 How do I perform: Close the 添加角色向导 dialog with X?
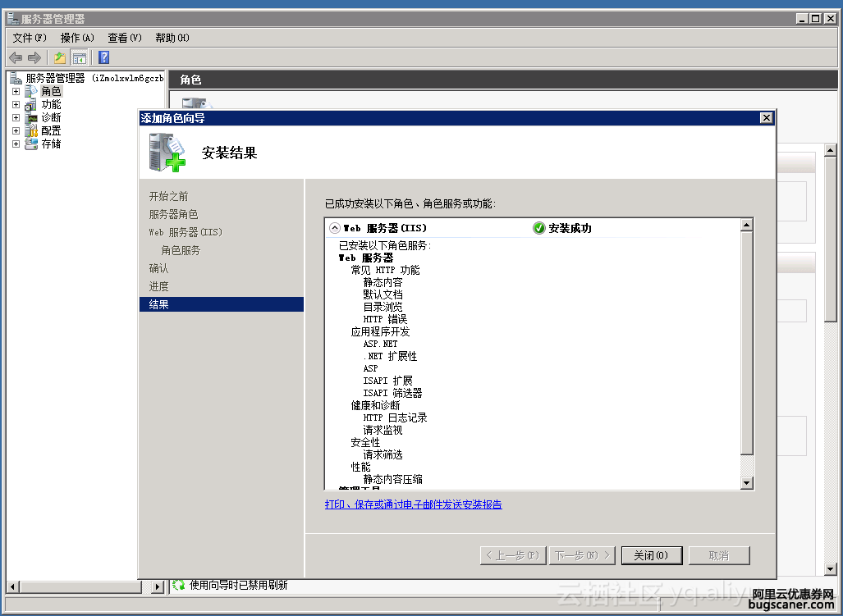click(767, 117)
